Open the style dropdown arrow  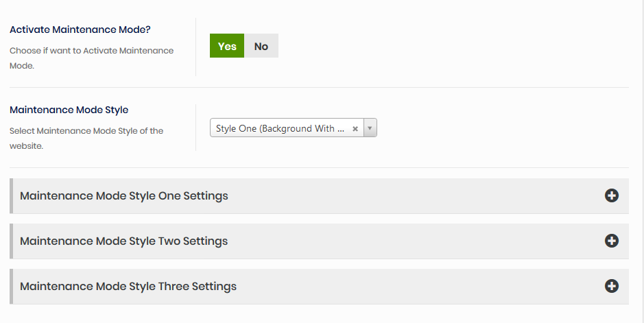pyautogui.click(x=370, y=128)
